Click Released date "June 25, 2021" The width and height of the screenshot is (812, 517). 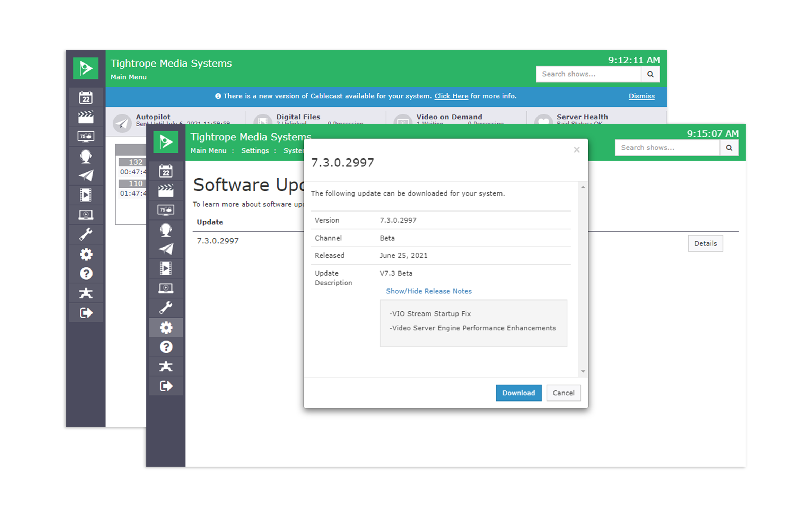pyautogui.click(x=404, y=256)
